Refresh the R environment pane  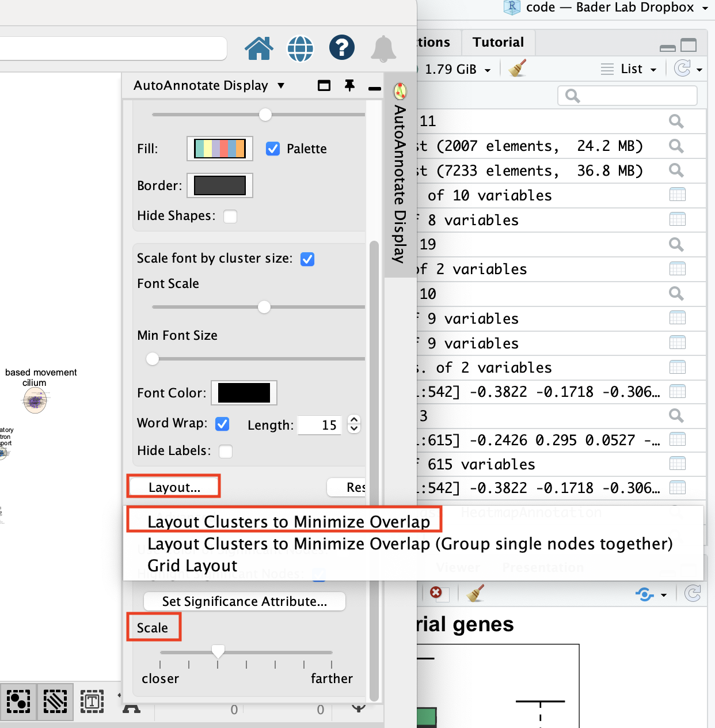683,69
